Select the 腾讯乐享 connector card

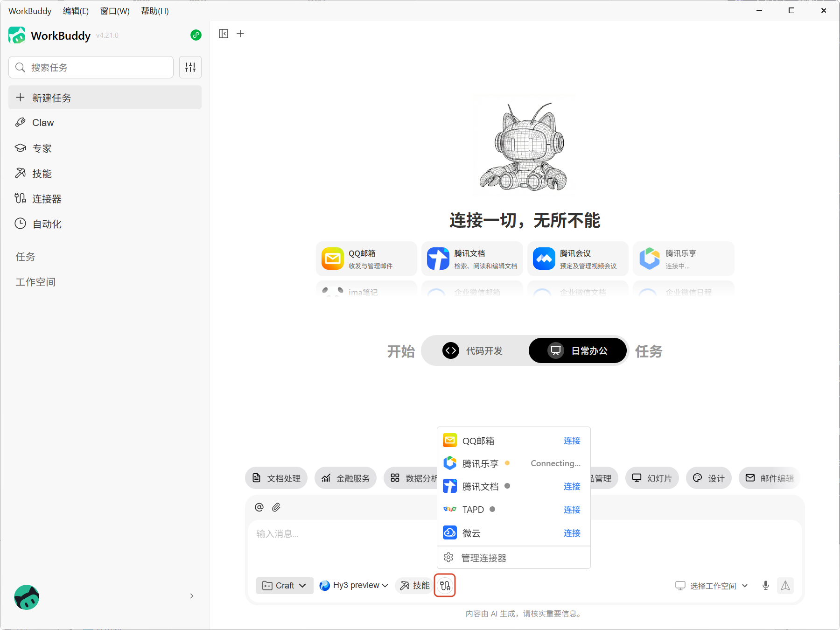pyautogui.click(x=684, y=259)
